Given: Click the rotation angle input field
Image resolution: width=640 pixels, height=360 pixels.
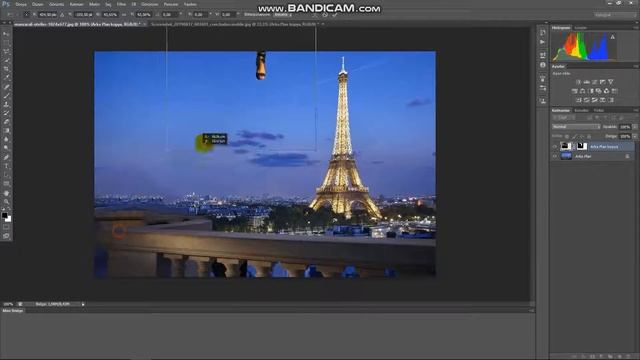Looking at the screenshot, I should pyautogui.click(x=169, y=14).
